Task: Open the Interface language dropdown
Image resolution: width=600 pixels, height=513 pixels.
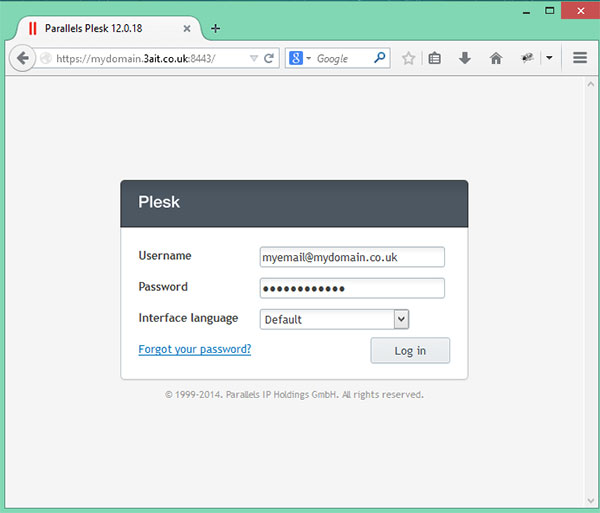Action: [334, 319]
